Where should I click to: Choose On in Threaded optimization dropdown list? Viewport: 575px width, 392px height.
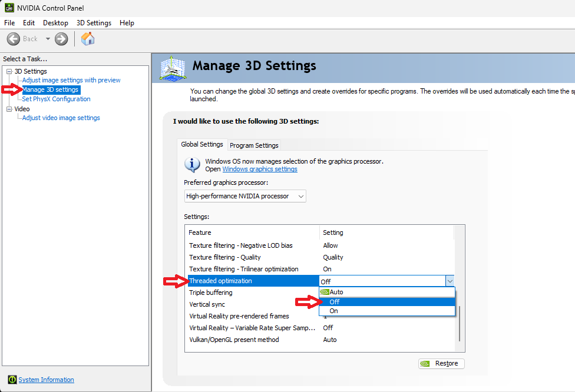334,311
